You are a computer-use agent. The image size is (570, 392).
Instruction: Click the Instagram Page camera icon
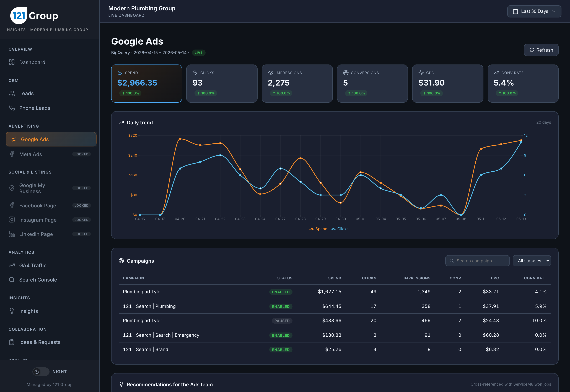[12, 220]
